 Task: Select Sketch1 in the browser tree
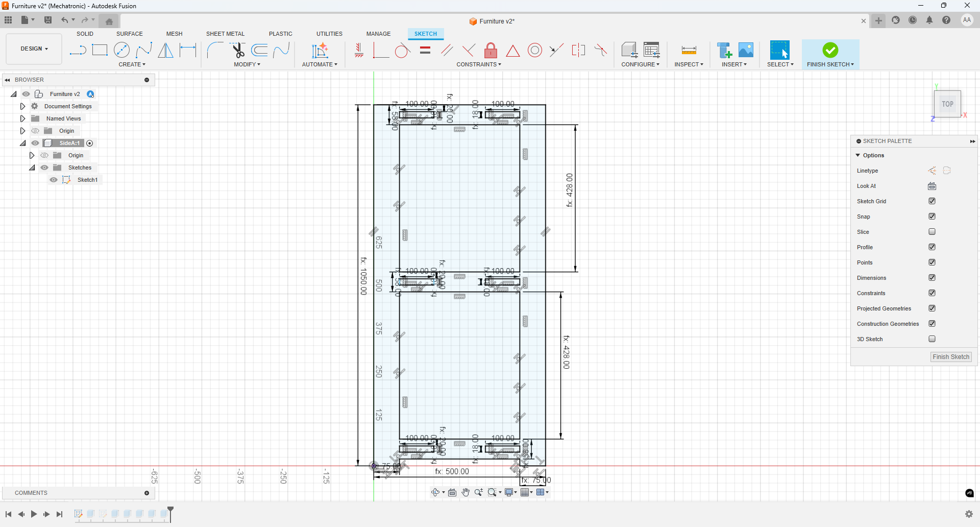point(87,180)
